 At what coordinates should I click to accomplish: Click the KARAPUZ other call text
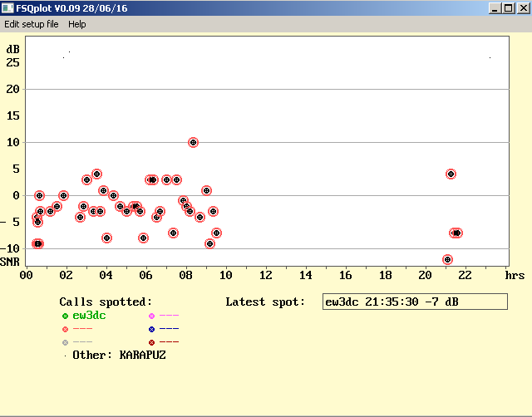[x=142, y=355]
